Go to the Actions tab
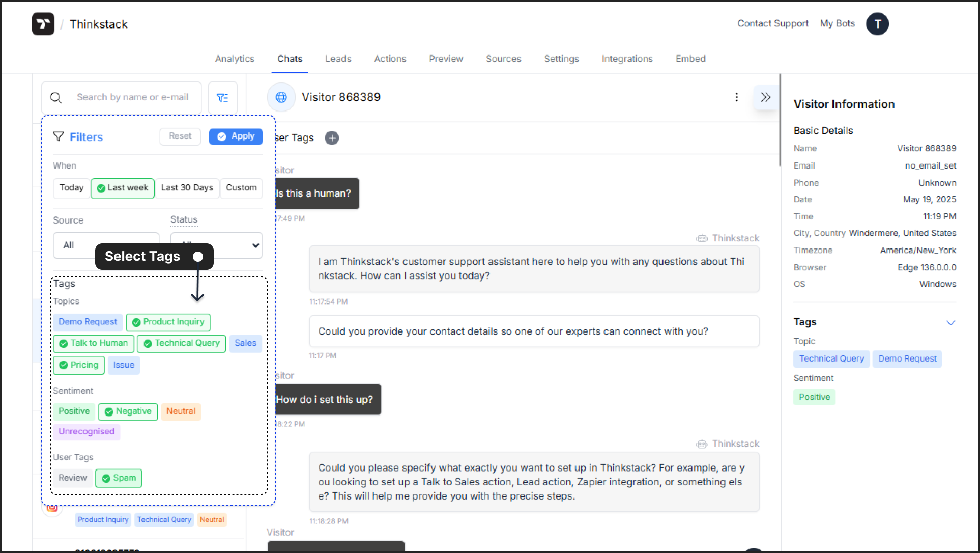This screenshot has height=553, width=980. click(x=390, y=59)
